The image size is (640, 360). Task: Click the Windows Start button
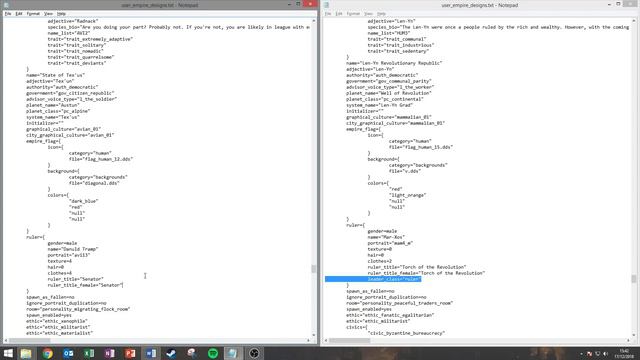(8, 353)
